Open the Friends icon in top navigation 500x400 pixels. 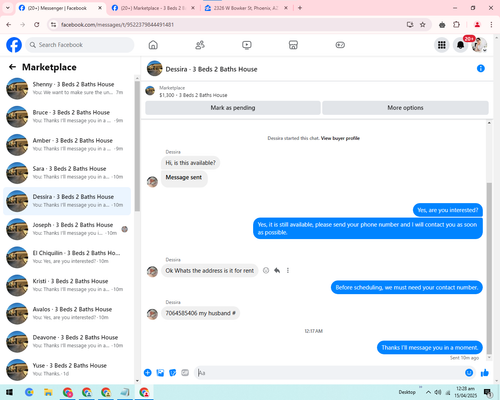(200, 45)
